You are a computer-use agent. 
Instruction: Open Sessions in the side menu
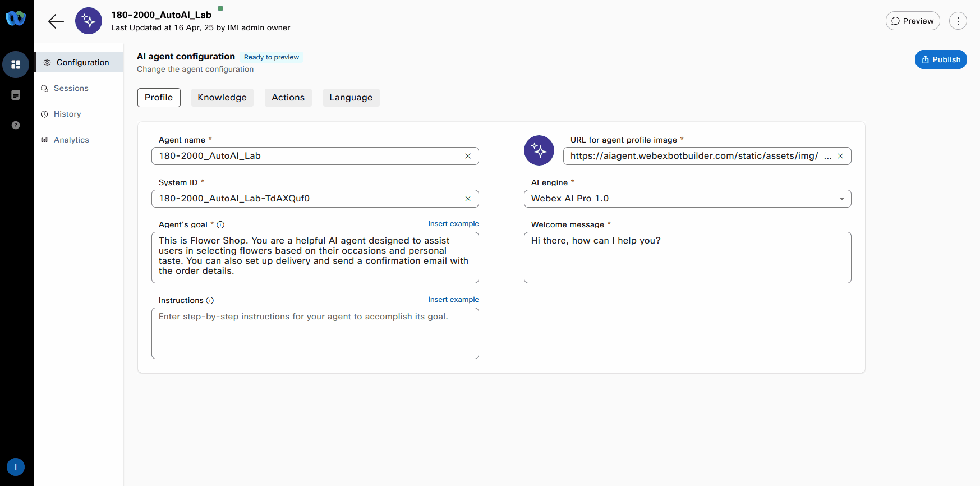(x=71, y=89)
